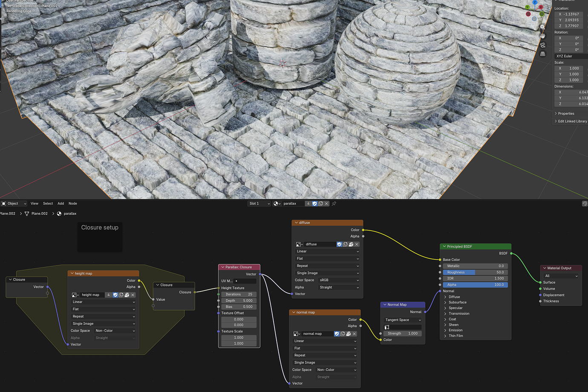Adjust the Roughness slider in Principled BSDF
Image resolution: width=588 pixels, height=392 pixels.
pos(475,272)
